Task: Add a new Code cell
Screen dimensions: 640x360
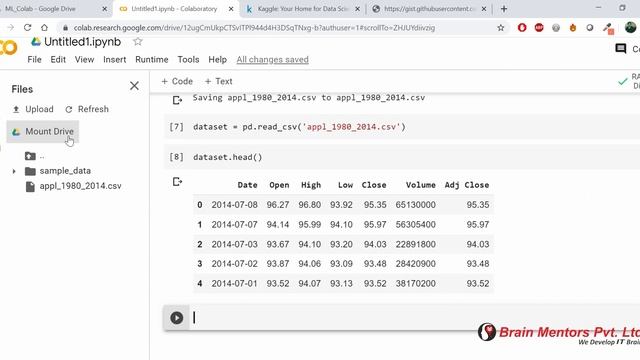Action: point(177,81)
